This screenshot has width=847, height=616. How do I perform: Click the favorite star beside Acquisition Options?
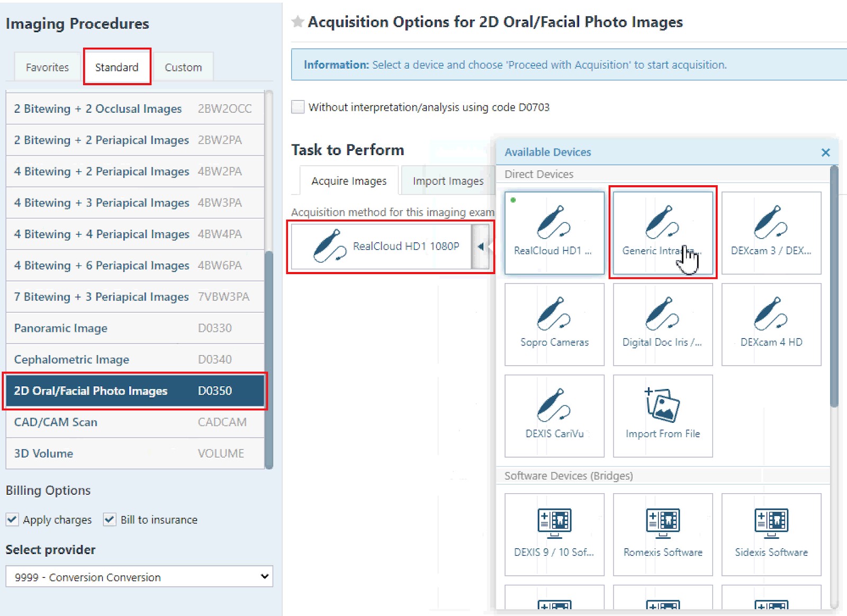tap(298, 22)
